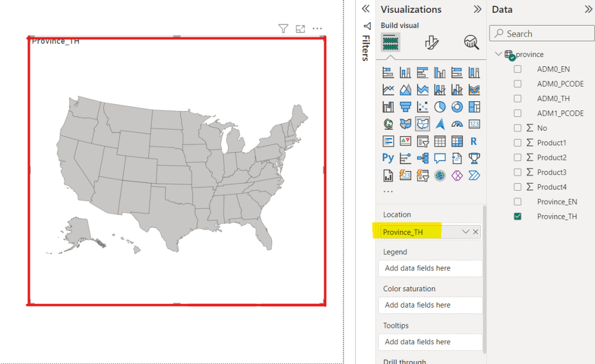Uncheck the Province_TH field checkbox

pos(518,216)
